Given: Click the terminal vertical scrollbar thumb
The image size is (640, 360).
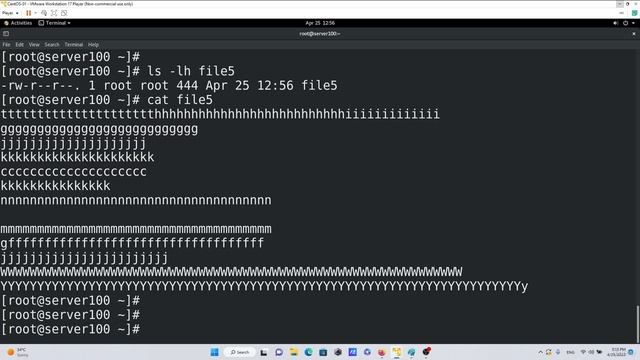Looking at the screenshot, I should click(x=638, y=324).
